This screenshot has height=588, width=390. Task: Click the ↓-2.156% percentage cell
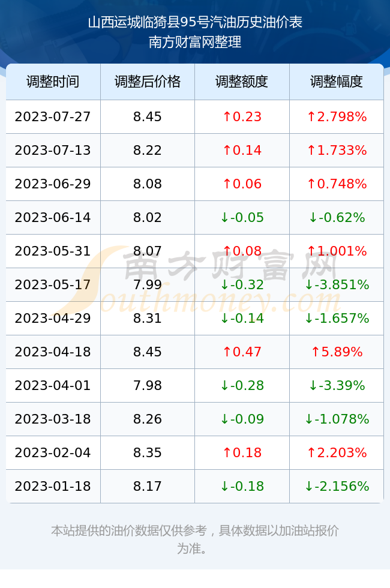337,486
